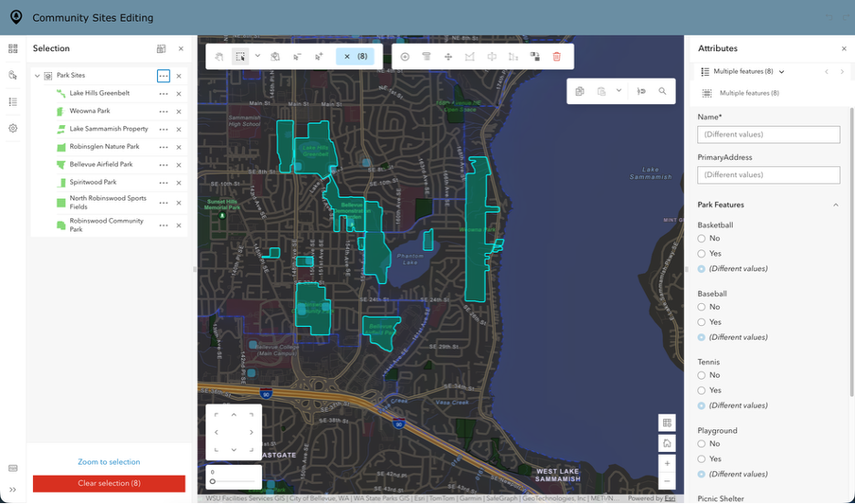Viewport: 855px width, 504px height.
Task: Open the select widget in left sidebar
Action: coord(13,75)
